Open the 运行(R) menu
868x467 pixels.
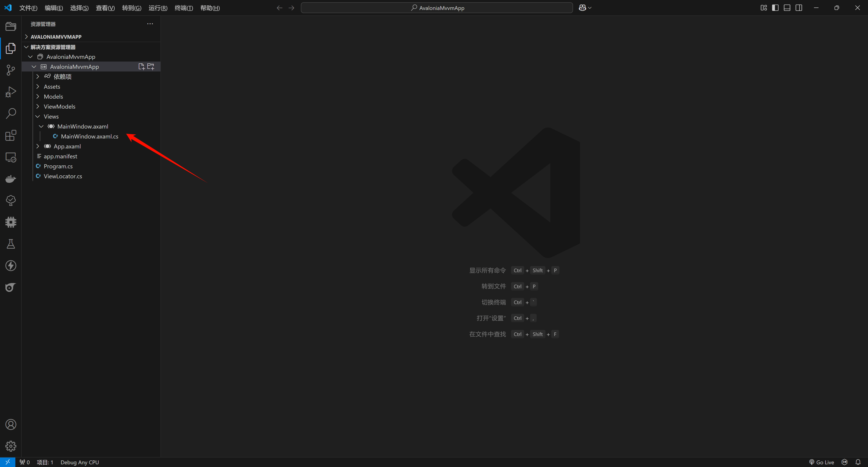158,8
